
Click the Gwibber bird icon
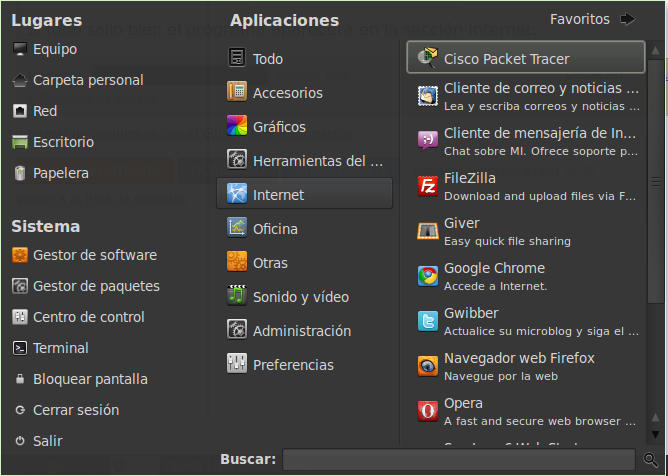428,321
